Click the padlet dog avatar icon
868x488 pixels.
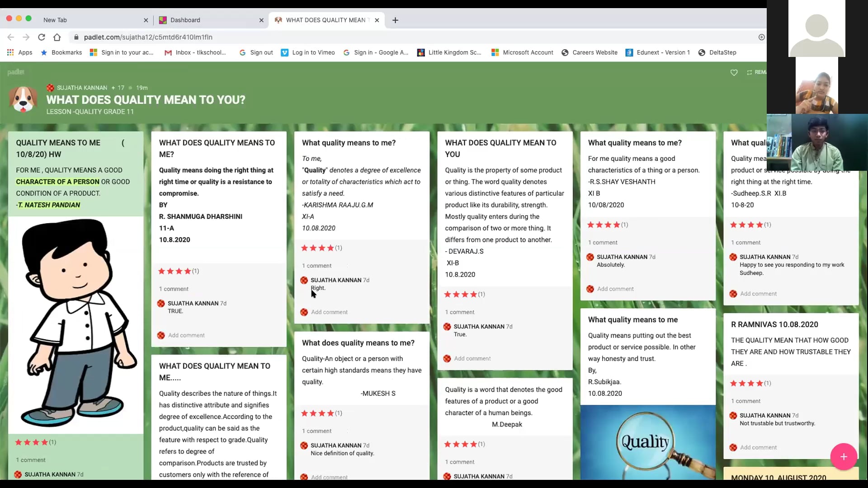click(23, 99)
